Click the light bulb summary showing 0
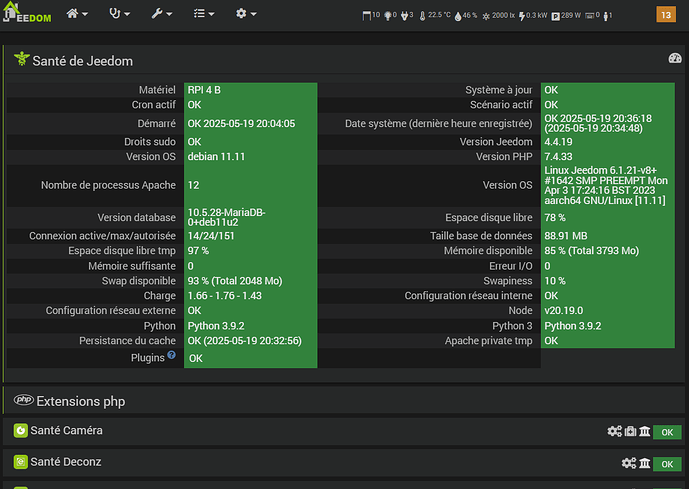The image size is (689, 489). 391,16
